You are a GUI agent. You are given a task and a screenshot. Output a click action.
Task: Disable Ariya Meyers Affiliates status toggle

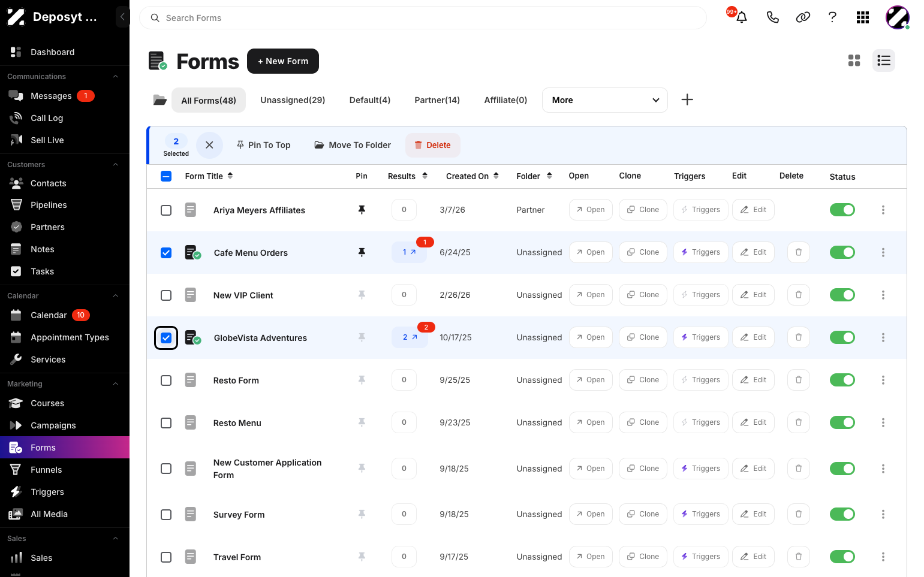pos(842,210)
